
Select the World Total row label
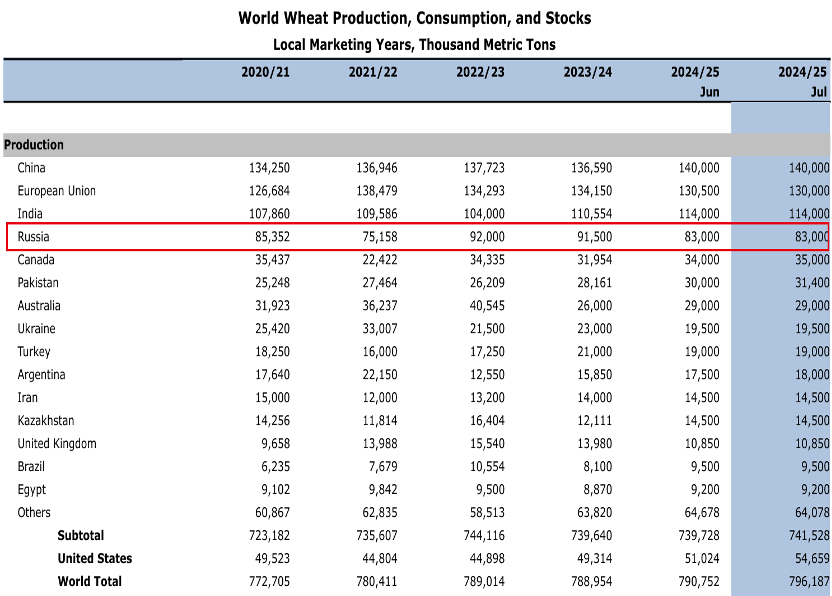coord(90,582)
